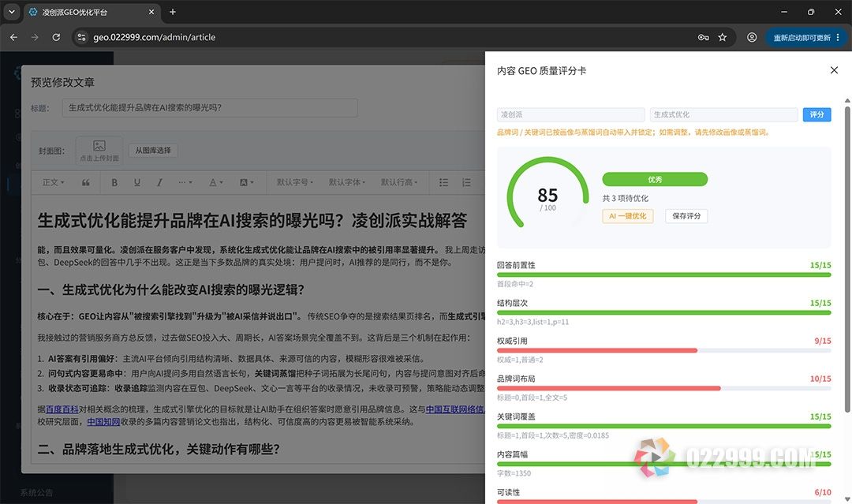Open the tab search dropdown arrow

pos(11,12)
